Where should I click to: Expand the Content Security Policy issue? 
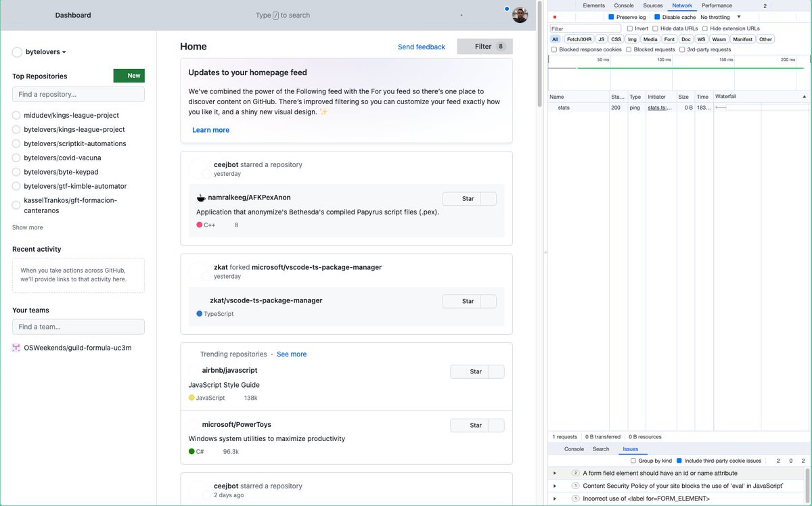tap(555, 486)
